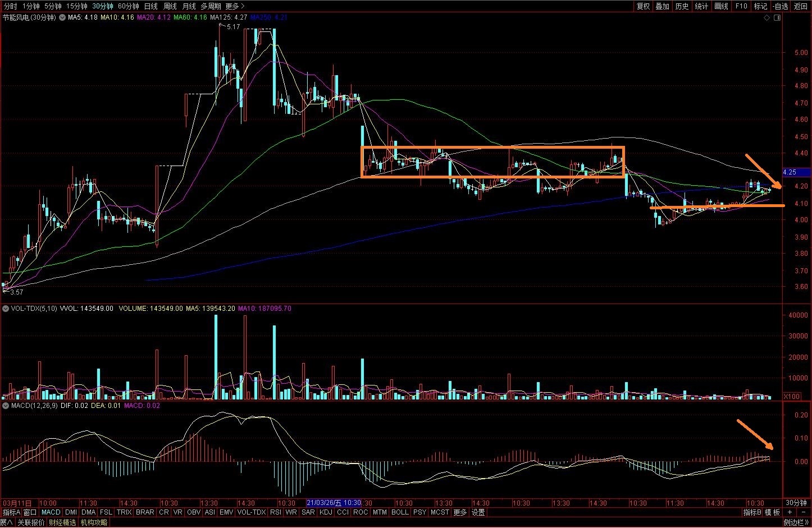Click the 标记 mark button
The image size is (812, 528).
point(760,6)
